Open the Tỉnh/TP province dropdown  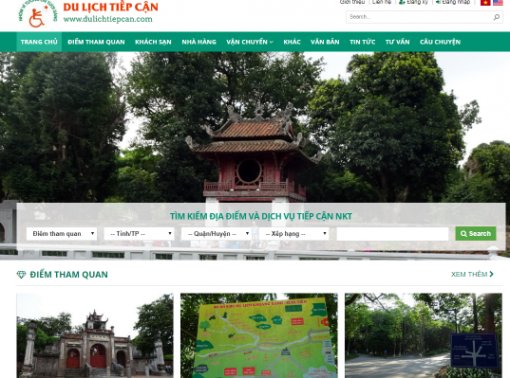pyautogui.click(x=139, y=234)
